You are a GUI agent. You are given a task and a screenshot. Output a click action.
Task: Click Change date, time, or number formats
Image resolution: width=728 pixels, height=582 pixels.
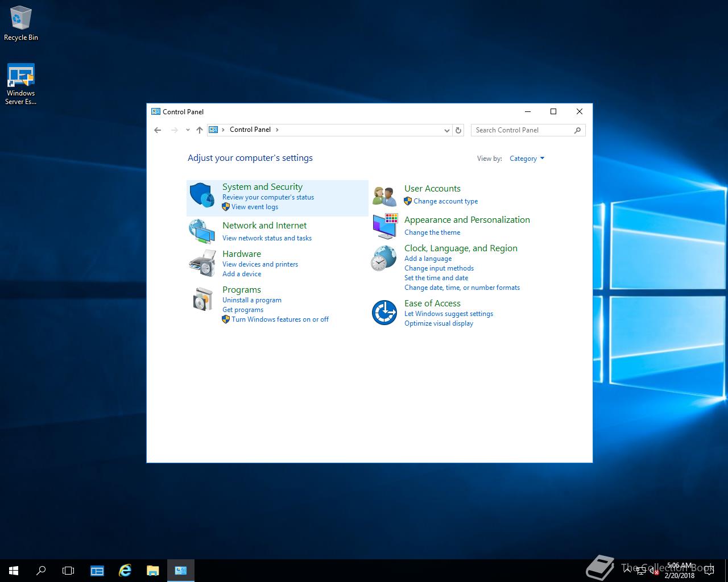pos(462,288)
